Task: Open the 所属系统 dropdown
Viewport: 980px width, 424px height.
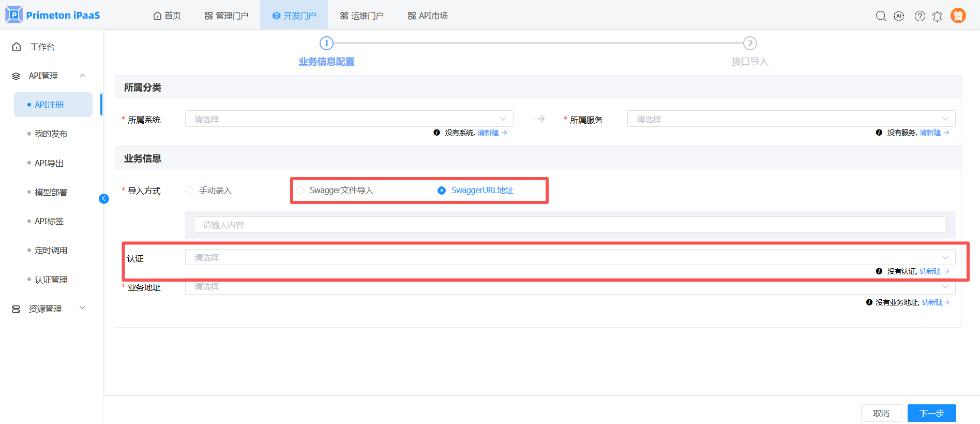Action: click(x=349, y=119)
